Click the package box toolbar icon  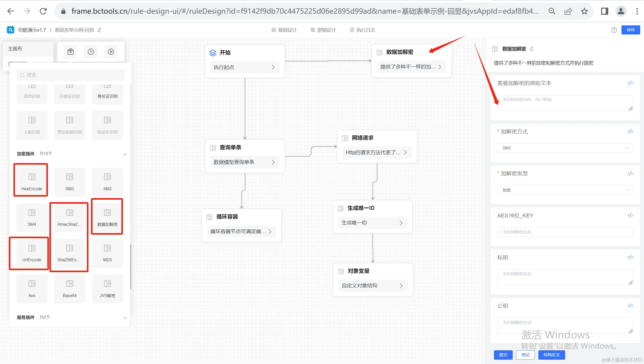[70, 52]
